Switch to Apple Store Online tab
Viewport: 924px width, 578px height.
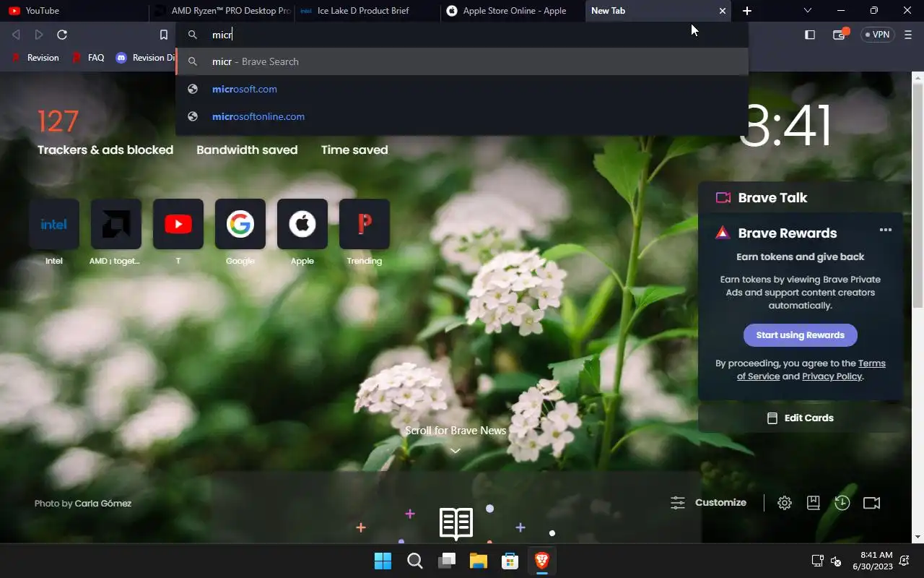pos(513,11)
